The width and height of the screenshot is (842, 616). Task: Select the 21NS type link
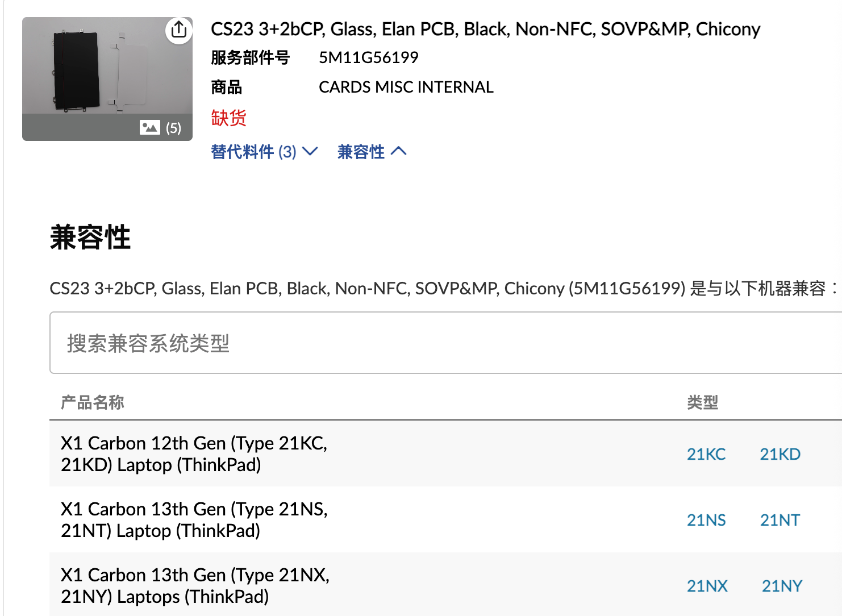[706, 520]
